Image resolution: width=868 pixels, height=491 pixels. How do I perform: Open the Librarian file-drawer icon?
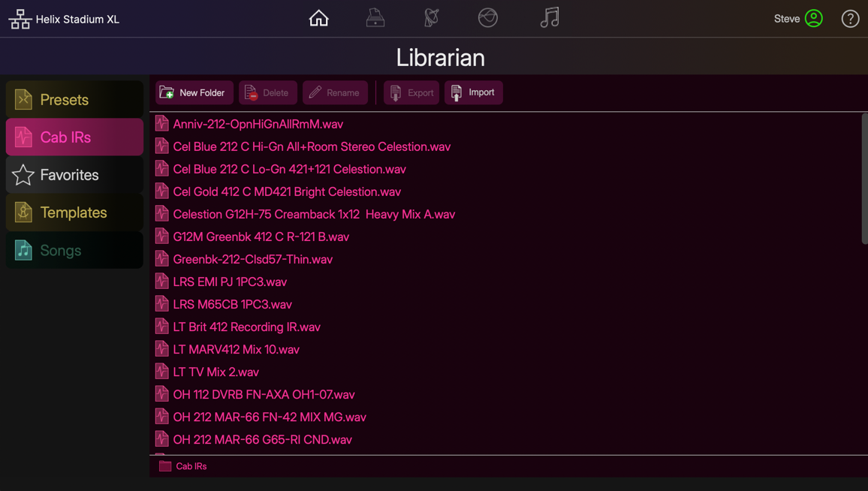pos(375,17)
